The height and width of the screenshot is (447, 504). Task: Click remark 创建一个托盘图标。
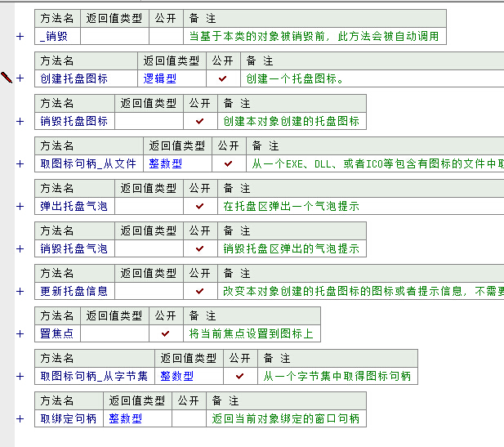[295, 78]
